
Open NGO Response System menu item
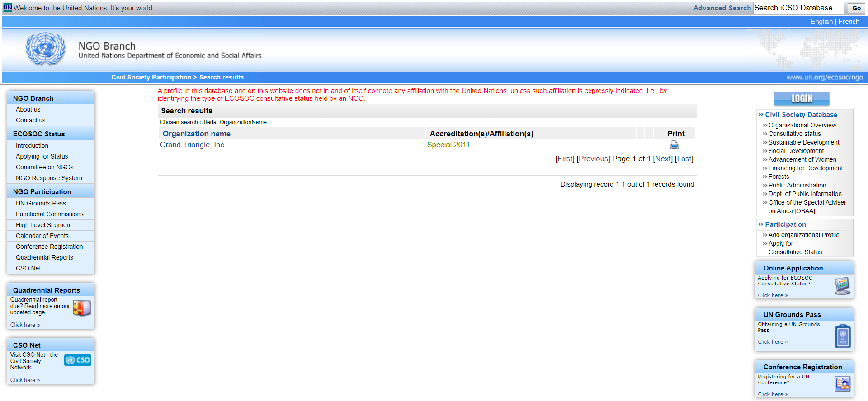click(49, 178)
